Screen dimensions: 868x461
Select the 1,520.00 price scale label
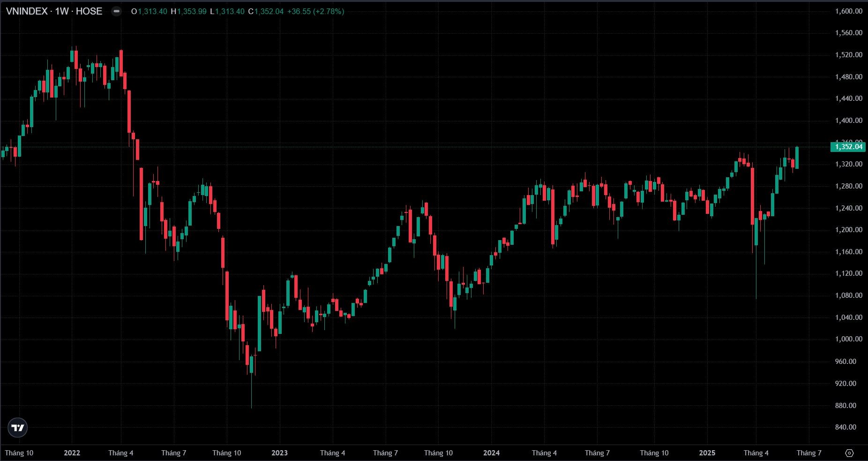pos(849,55)
